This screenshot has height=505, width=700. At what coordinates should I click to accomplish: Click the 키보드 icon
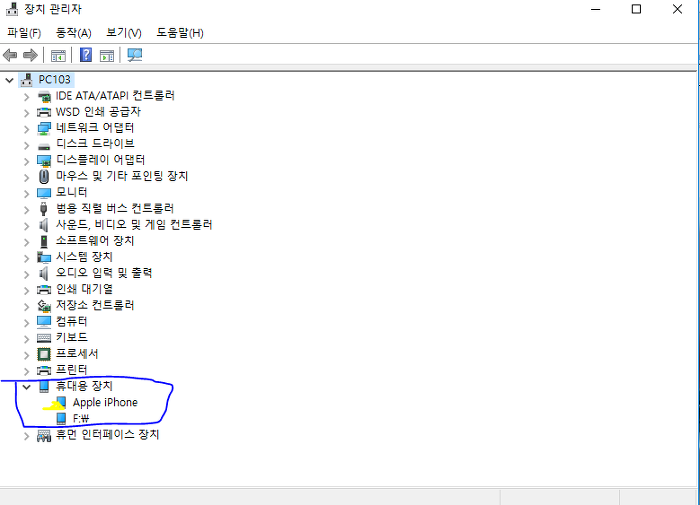coord(44,338)
